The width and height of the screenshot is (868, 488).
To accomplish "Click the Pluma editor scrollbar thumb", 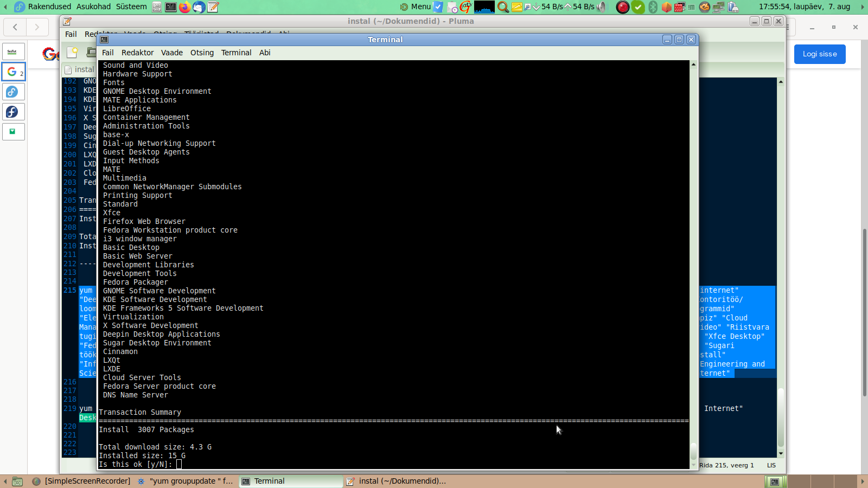I will coord(781,418).
